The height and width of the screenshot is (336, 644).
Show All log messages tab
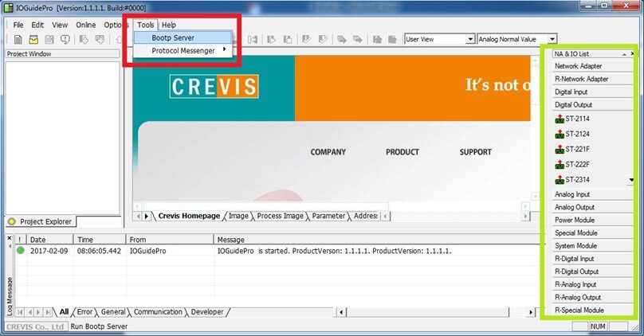pos(64,312)
